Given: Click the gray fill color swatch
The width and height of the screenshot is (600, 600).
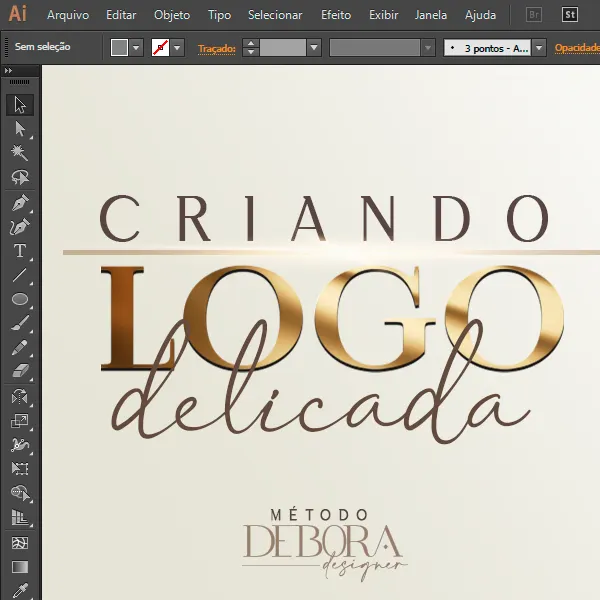Looking at the screenshot, I should pos(119,48).
